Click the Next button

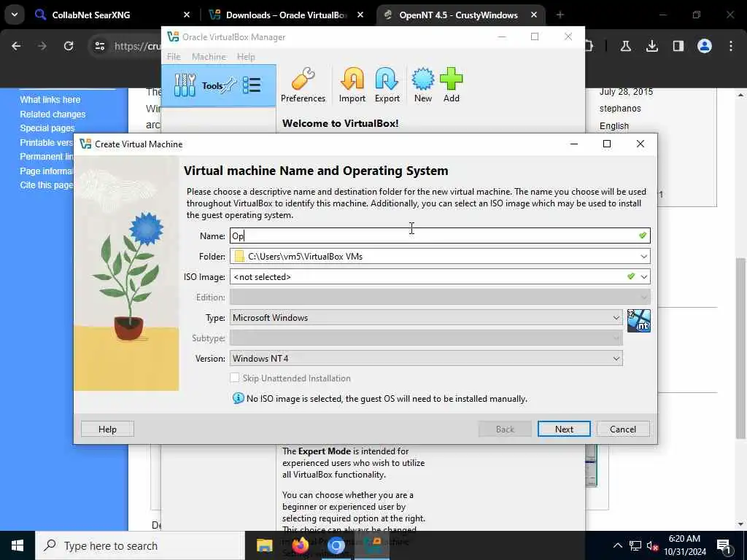click(564, 429)
